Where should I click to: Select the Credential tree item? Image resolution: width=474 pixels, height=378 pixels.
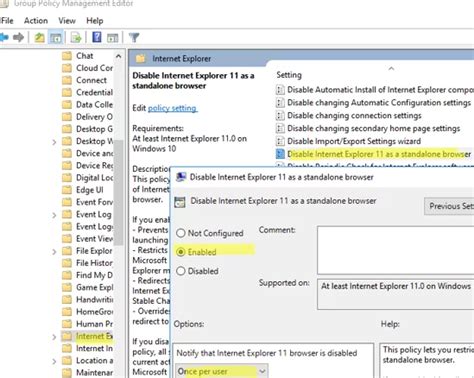click(x=94, y=92)
